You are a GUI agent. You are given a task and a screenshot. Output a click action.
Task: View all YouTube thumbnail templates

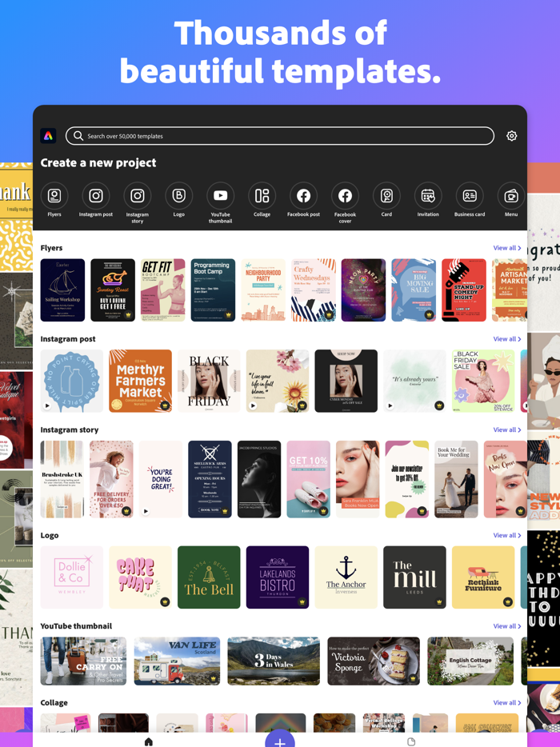(x=507, y=626)
